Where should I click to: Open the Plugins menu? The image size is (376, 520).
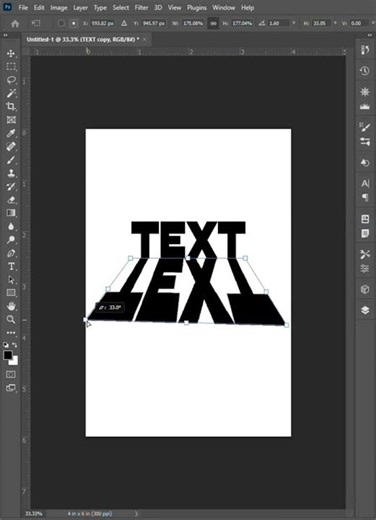[197, 7]
